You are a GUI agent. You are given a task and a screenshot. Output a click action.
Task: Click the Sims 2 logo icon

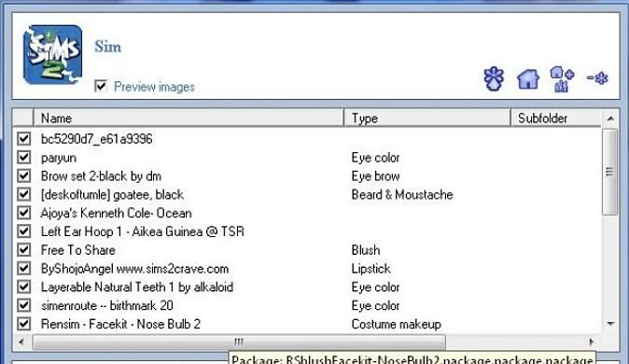click(52, 55)
